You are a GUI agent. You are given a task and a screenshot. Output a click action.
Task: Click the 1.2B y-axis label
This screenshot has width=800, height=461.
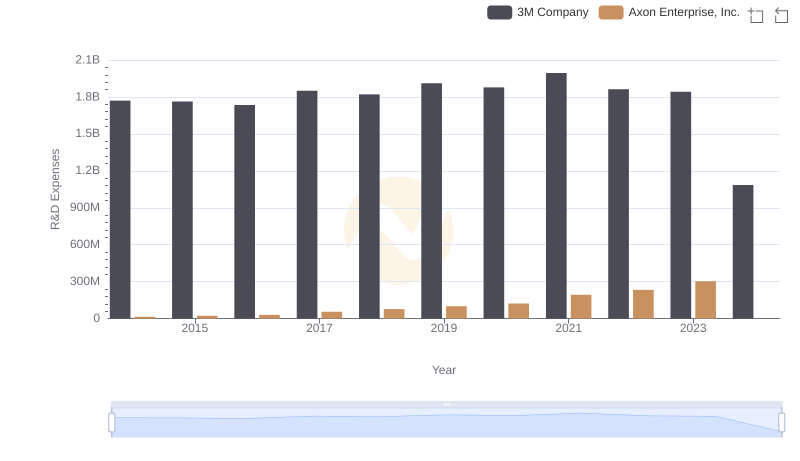click(88, 170)
